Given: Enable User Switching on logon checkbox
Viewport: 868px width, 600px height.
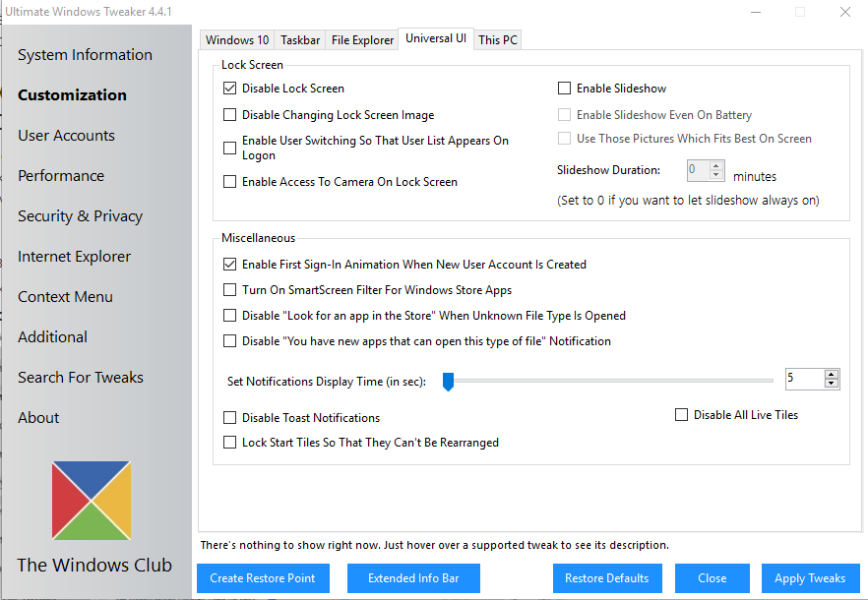Looking at the screenshot, I should 229,148.
